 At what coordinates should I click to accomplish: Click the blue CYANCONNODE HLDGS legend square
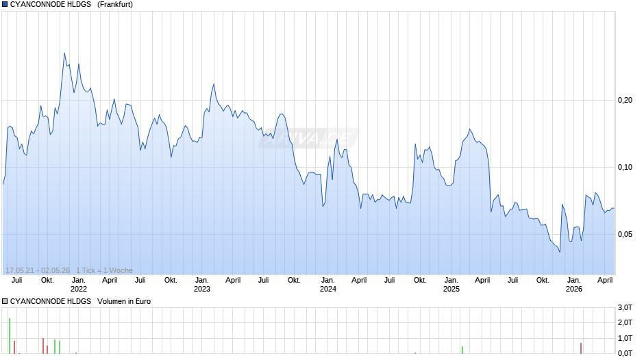(x=5, y=5)
